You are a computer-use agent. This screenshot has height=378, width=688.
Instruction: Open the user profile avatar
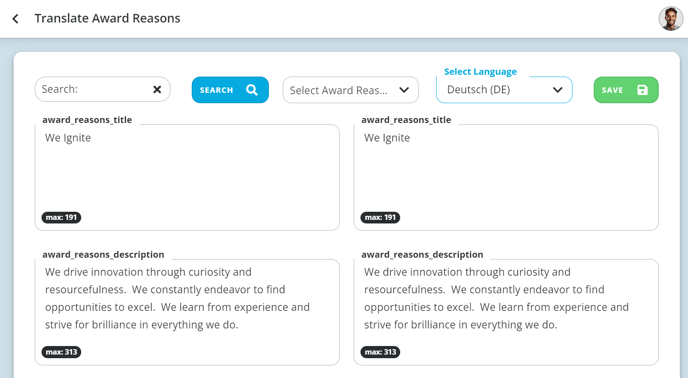tap(670, 18)
